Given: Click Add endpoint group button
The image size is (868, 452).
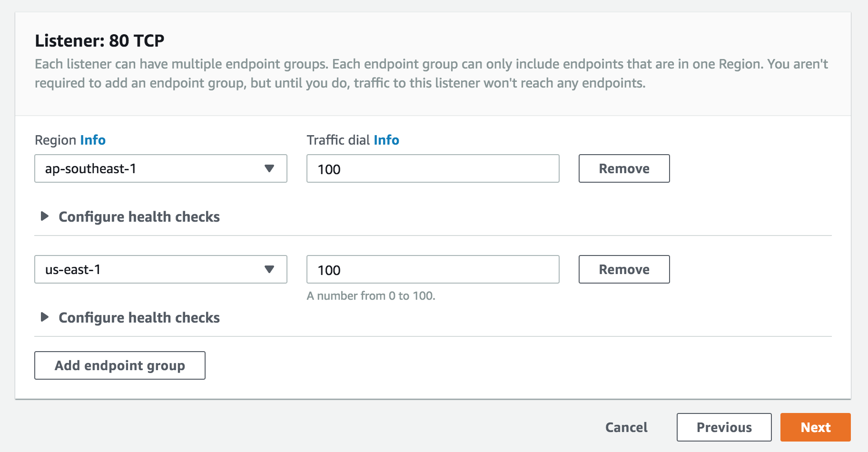Looking at the screenshot, I should click(120, 365).
